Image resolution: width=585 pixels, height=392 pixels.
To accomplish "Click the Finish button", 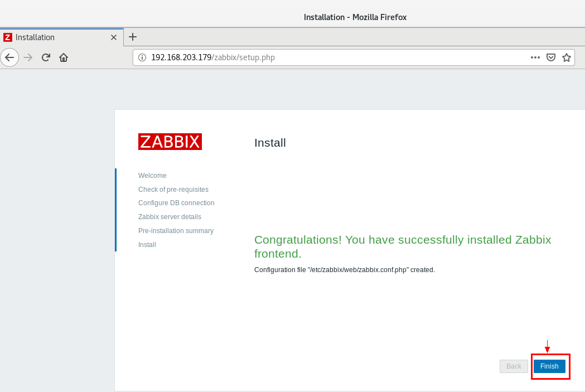I will [549, 366].
